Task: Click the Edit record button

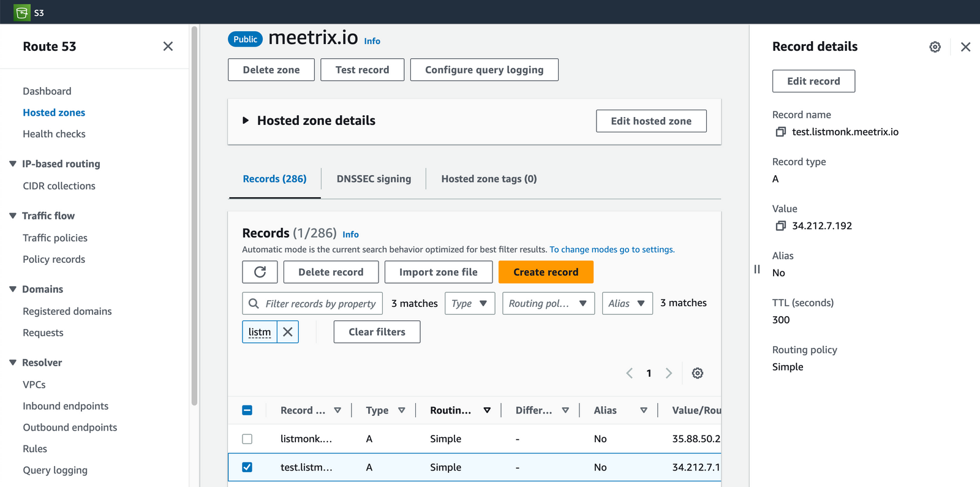Action: click(x=813, y=81)
